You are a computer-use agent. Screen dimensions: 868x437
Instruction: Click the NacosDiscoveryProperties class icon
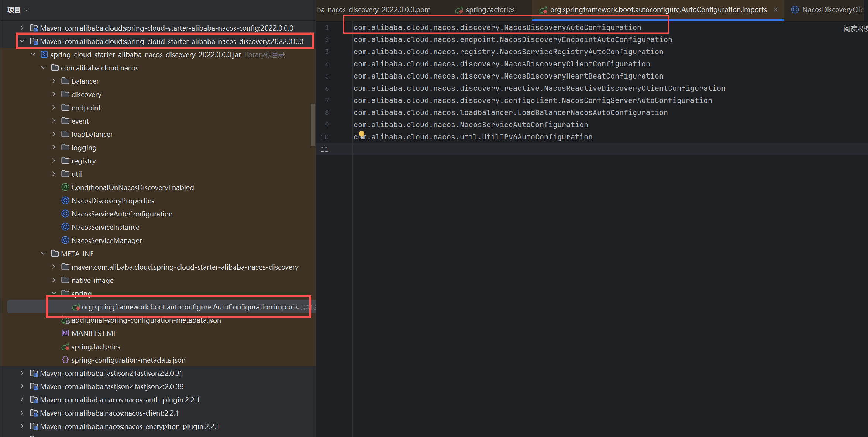(65, 200)
